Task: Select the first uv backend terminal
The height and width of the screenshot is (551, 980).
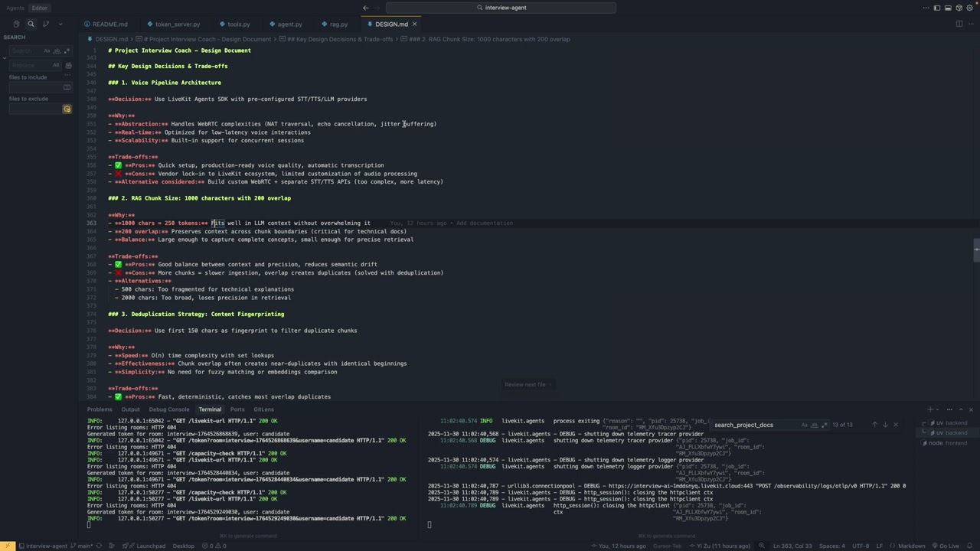Action: [x=948, y=423]
